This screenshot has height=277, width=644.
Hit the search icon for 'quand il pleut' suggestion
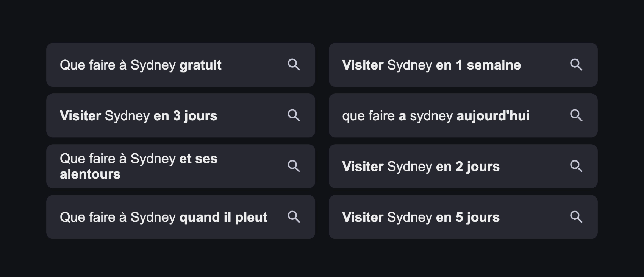coord(294,217)
